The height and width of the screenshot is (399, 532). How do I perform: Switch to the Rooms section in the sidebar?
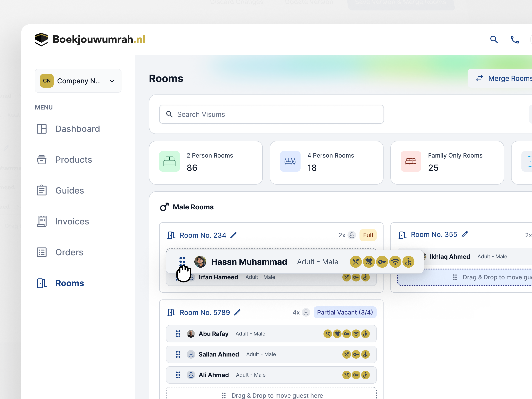[x=70, y=283]
